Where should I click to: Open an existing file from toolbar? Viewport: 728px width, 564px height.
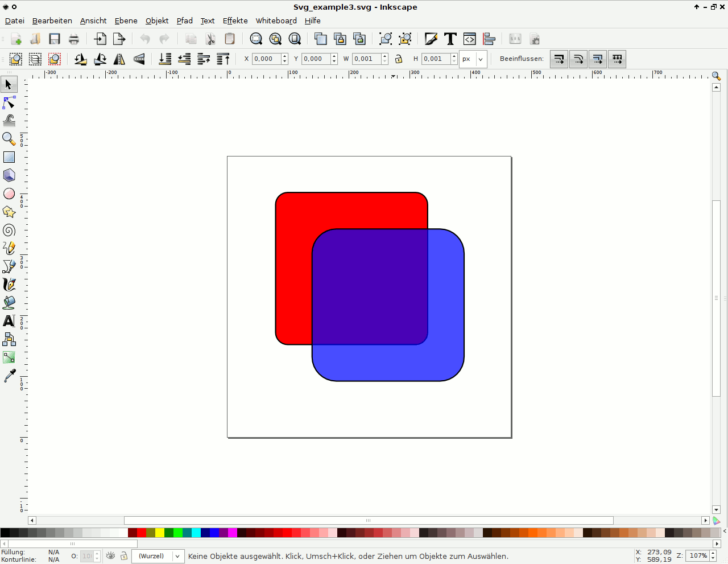(35, 39)
